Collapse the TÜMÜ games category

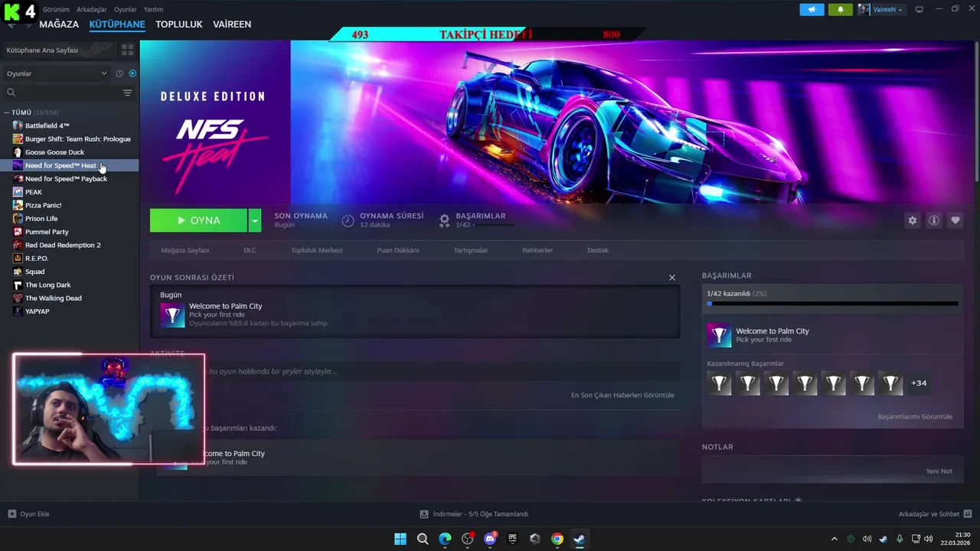pyautogui.click(x=6, y=112)
